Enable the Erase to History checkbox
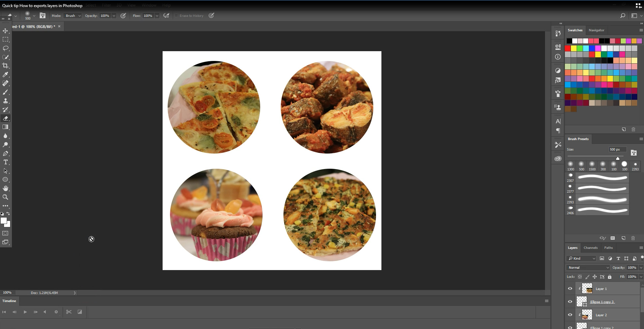 pos(176,15)
